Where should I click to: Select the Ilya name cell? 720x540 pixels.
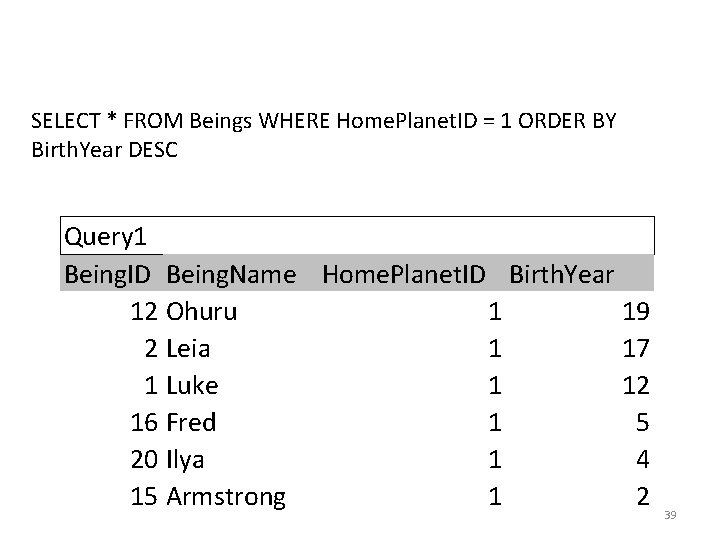(185, 460)
